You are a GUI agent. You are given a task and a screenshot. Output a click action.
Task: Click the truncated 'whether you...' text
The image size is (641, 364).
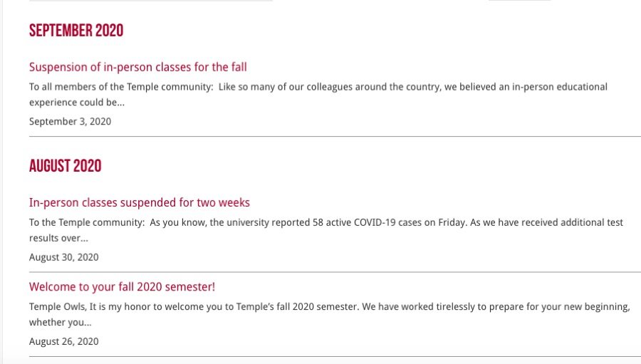(60, 322)
